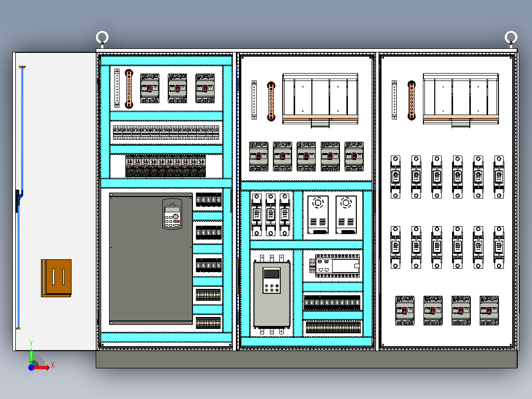Click the blue origin ball of the triad
Screen dimensions: 532x399
click(x=31, y=367)
